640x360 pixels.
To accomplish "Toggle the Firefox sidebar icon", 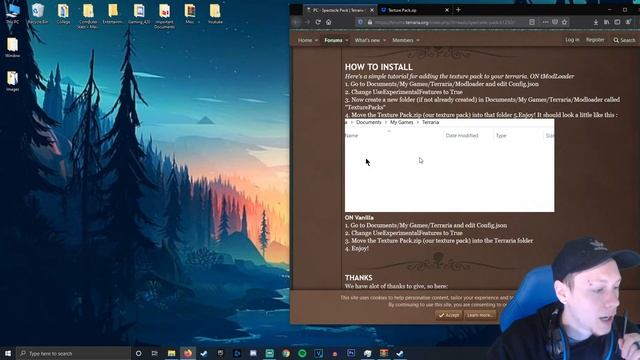I will (x=617, y=22).
